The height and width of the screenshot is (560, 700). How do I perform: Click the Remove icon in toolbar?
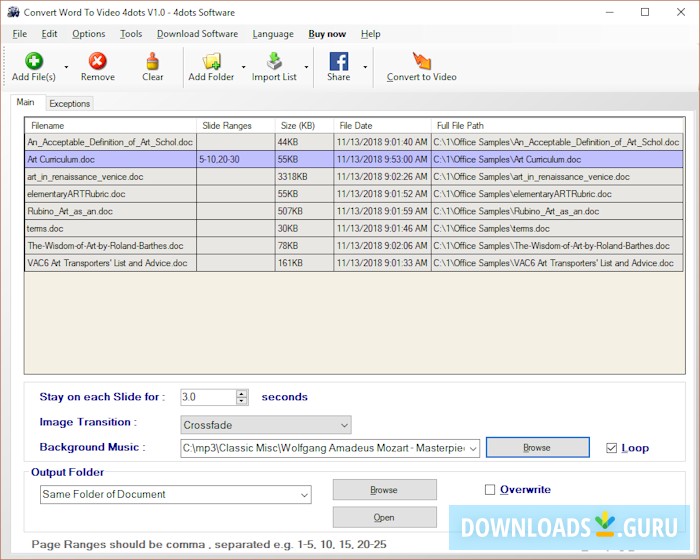97,62
